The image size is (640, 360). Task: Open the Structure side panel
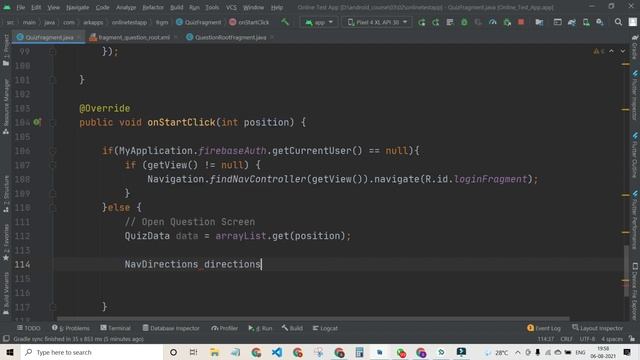pos(6,194)
